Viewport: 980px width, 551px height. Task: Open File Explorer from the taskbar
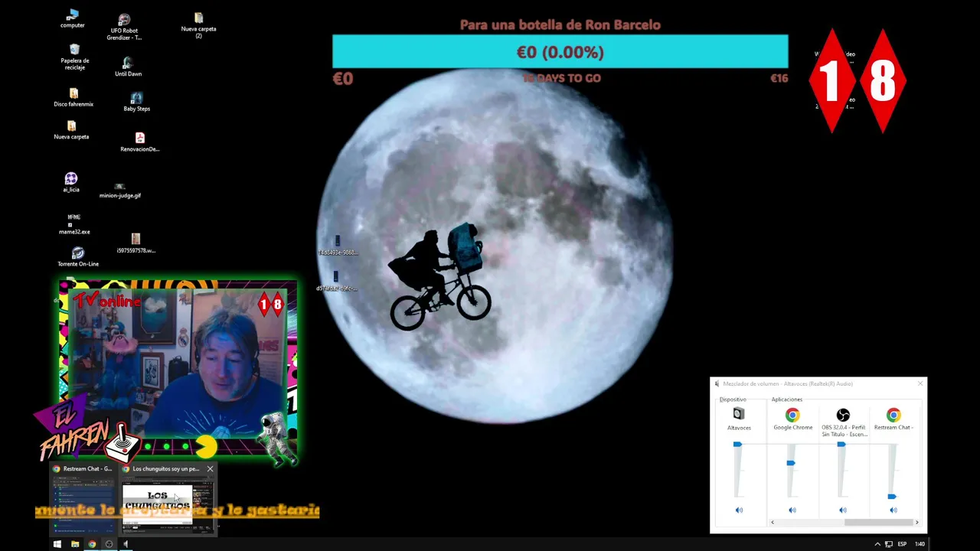[74, 544]
